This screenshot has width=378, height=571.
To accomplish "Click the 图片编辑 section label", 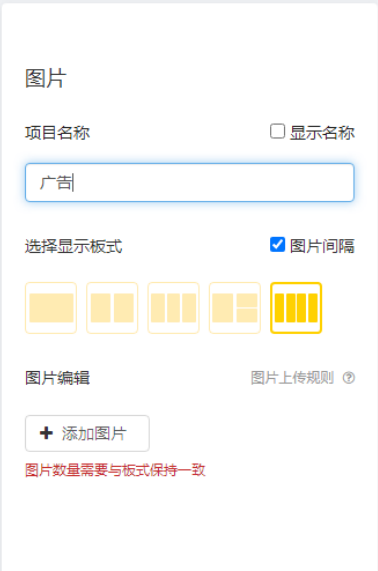I will [58, 378].
